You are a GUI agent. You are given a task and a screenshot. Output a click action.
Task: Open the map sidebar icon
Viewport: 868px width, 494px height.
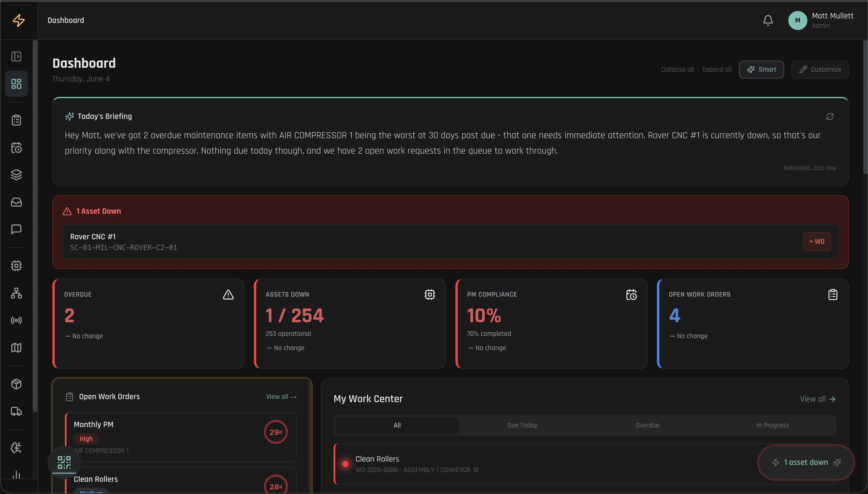pyautogui.click(x=16, y=348)
